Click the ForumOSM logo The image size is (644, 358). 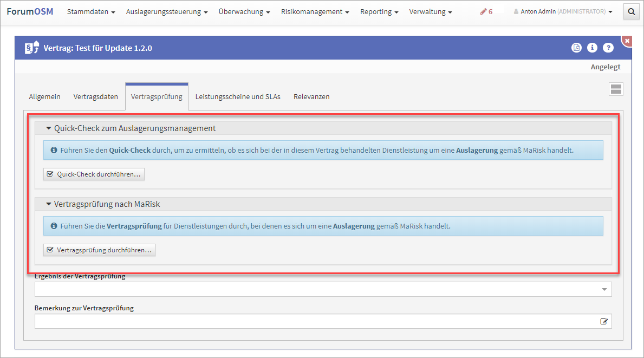point(30,11)
